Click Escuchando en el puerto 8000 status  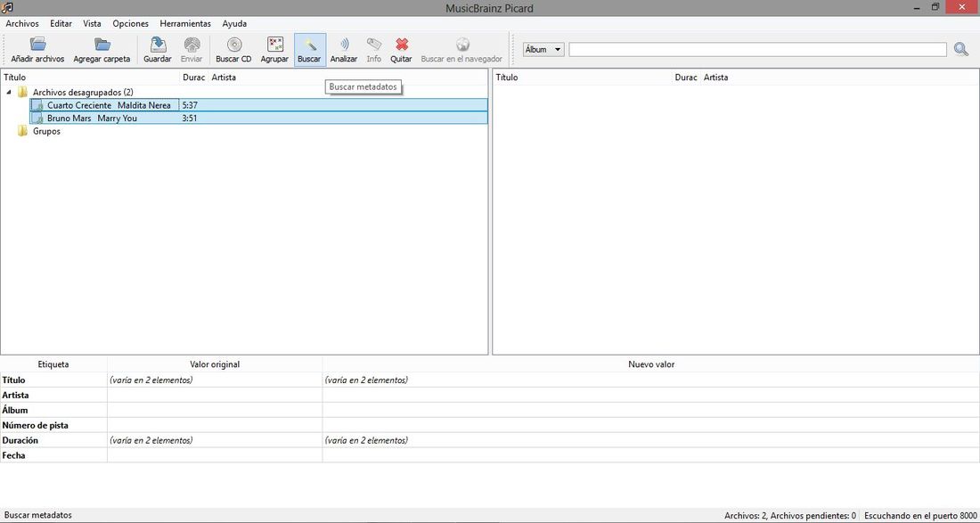coord(920,516)
